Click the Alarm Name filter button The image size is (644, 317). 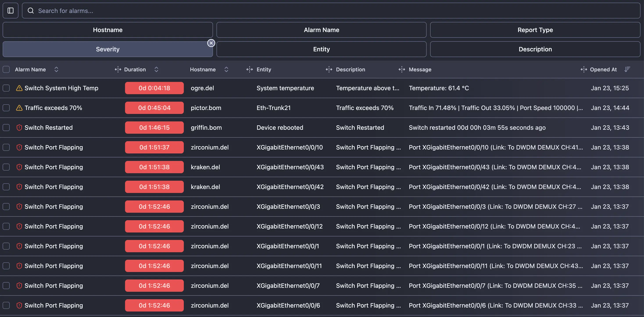pos(321,30)
